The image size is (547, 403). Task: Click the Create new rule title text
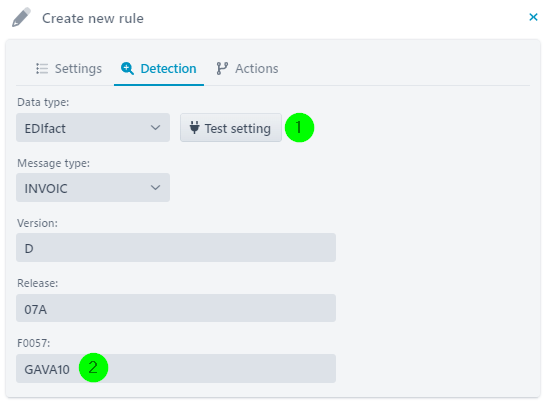[93, 18]
